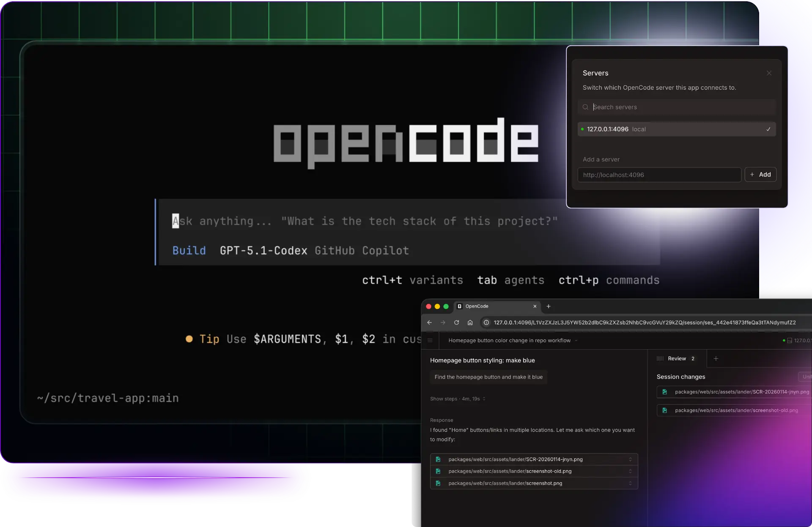Click the browser window's yellow minimize button
Image resolution: width=812 pixels, height=527 pixels.
[x=437, y=306]
